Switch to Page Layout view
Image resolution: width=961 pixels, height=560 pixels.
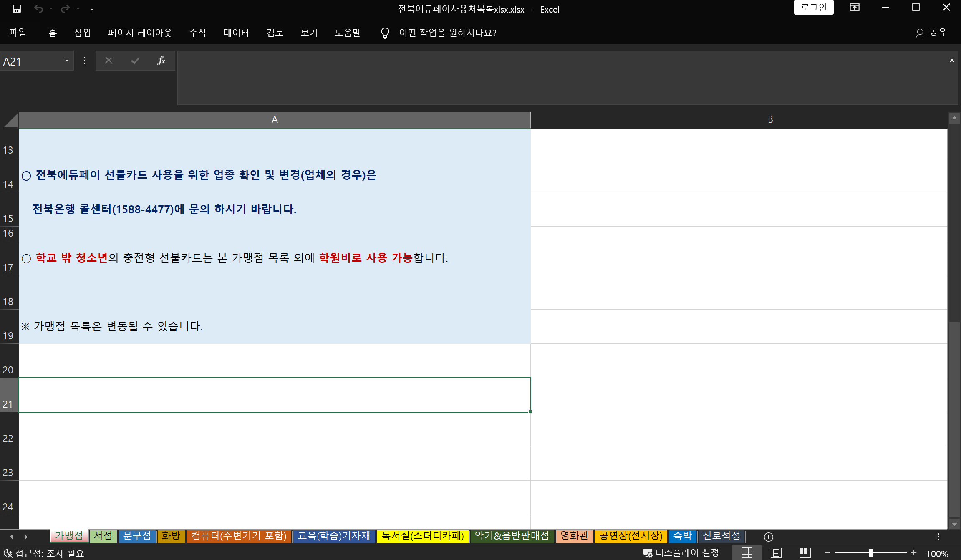776,553
